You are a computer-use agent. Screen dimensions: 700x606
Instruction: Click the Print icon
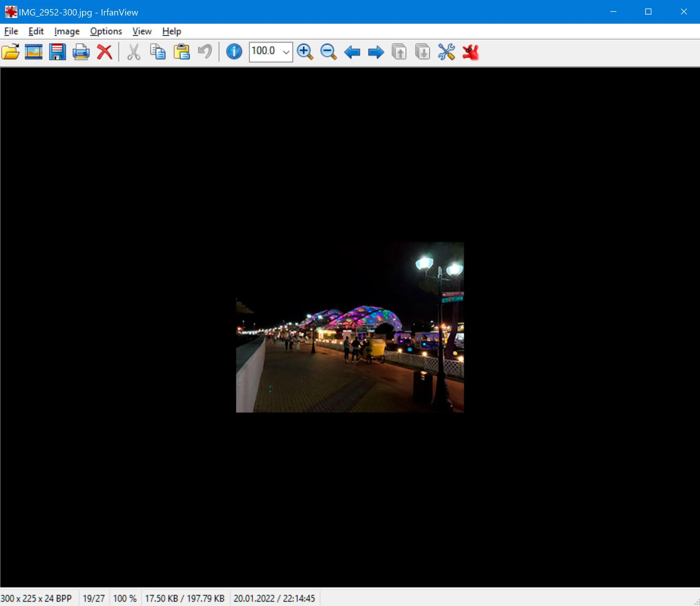click(x=81, y=52)
